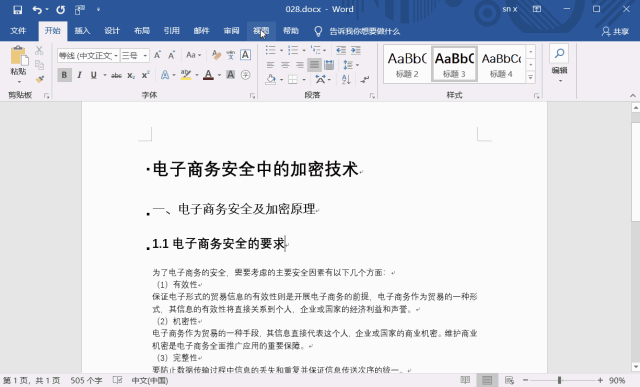Toggle character shading
The height and width of the screenshot is (387, 640).
(231, 75)
